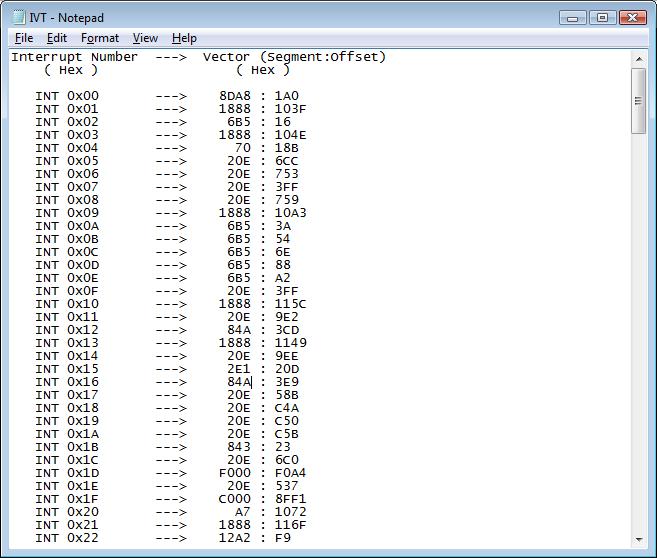Close the IVT Notepad window
The image size is (657, 558).
click(x=633, y=17)
